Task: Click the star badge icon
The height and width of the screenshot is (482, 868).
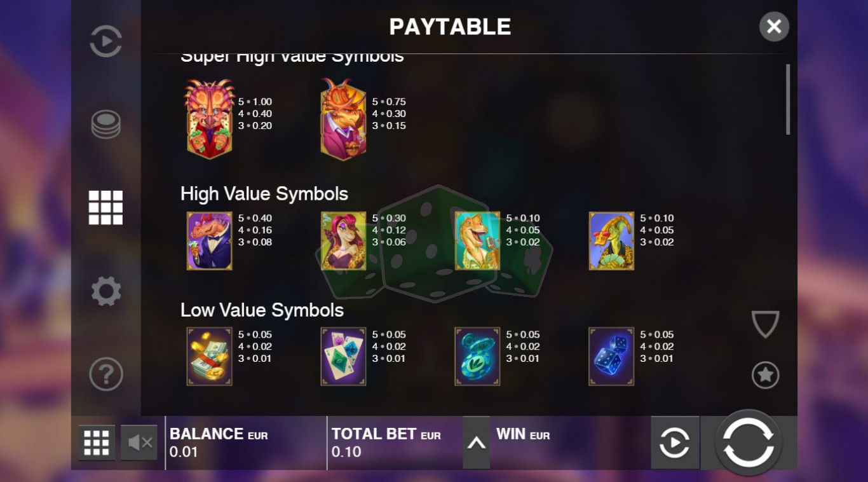Action: pos(765,375)
